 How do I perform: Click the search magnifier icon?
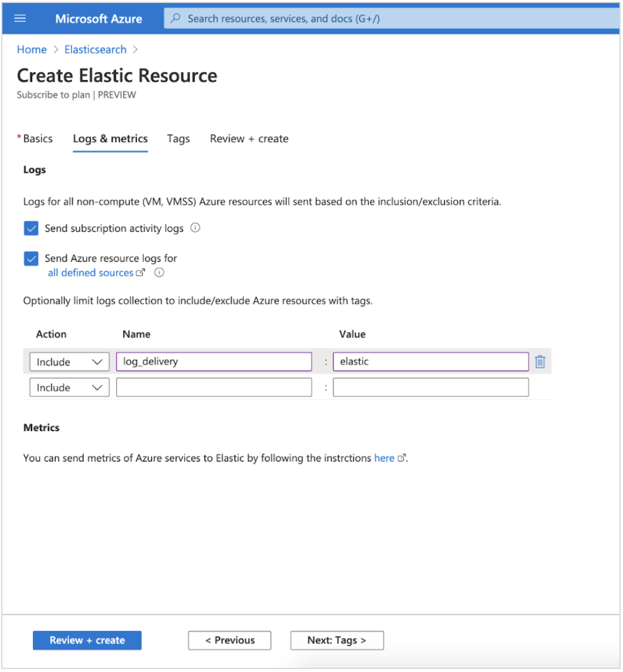(175, 19)
